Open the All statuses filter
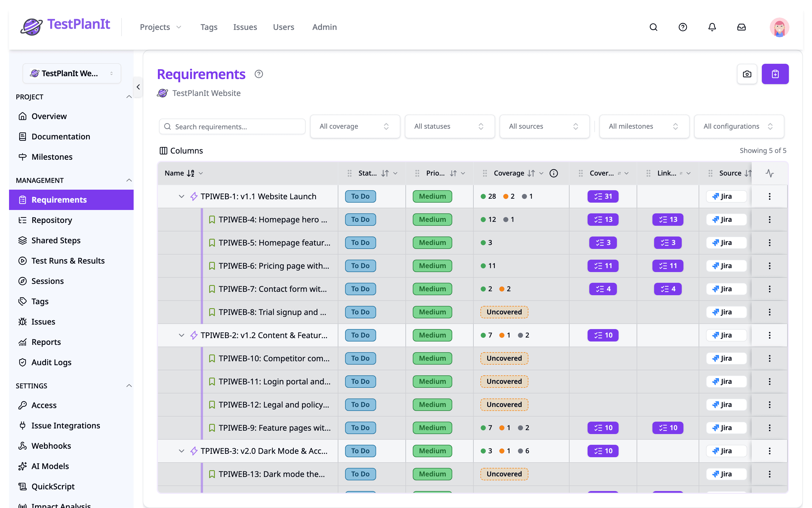 click(450, 126)
